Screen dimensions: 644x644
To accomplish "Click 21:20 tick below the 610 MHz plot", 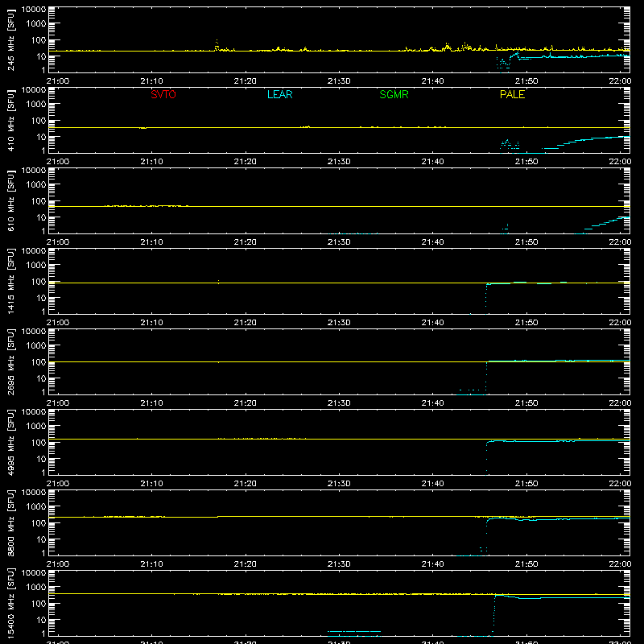I will pyautogui.click(x=246, y=242).
